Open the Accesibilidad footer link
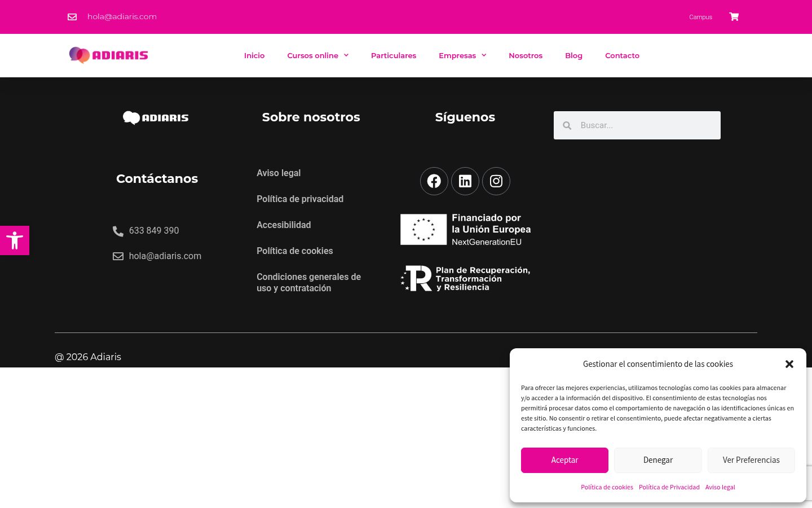The width and height of the screenshot is (812, 508). coord(284,225)
